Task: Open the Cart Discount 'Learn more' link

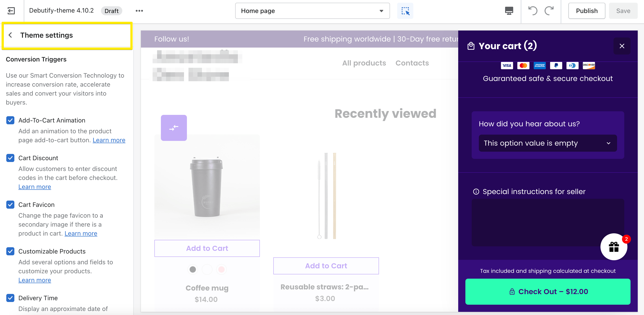Action: [35, 187]
